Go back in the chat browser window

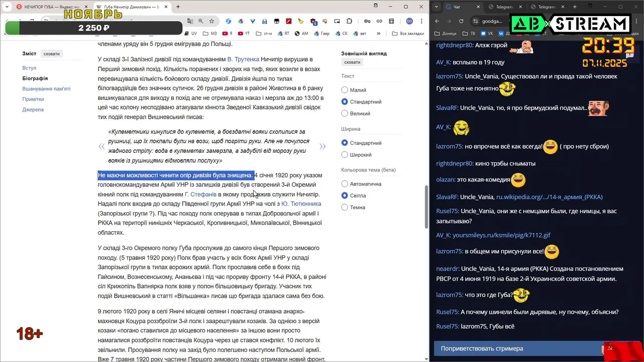[x=437, y=21]
